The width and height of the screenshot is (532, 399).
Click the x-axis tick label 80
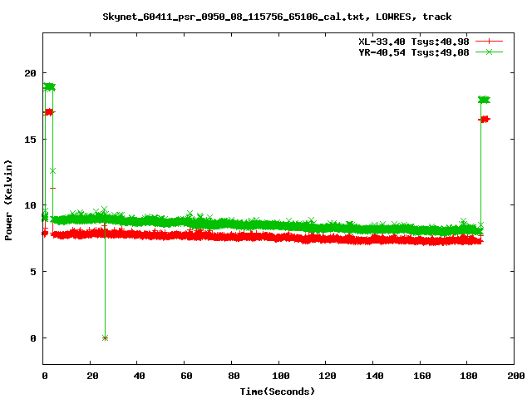click(x=233, y=376)
